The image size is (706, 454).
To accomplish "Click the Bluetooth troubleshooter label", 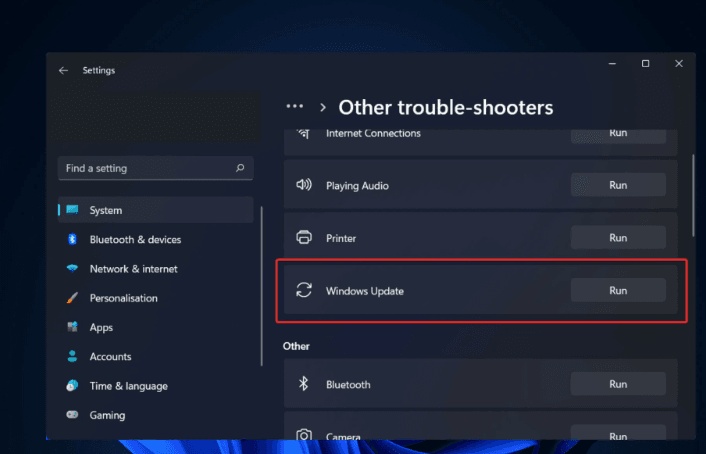I will click(348, 385).
